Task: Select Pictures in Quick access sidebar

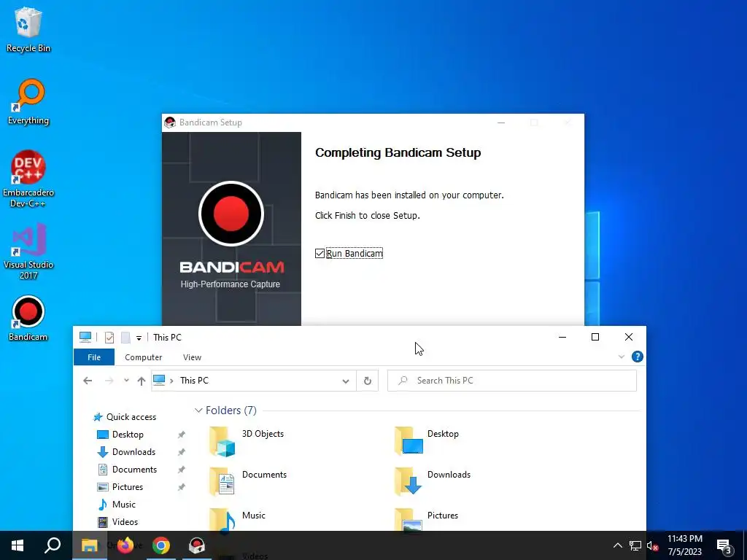Action: coord(127,487)
